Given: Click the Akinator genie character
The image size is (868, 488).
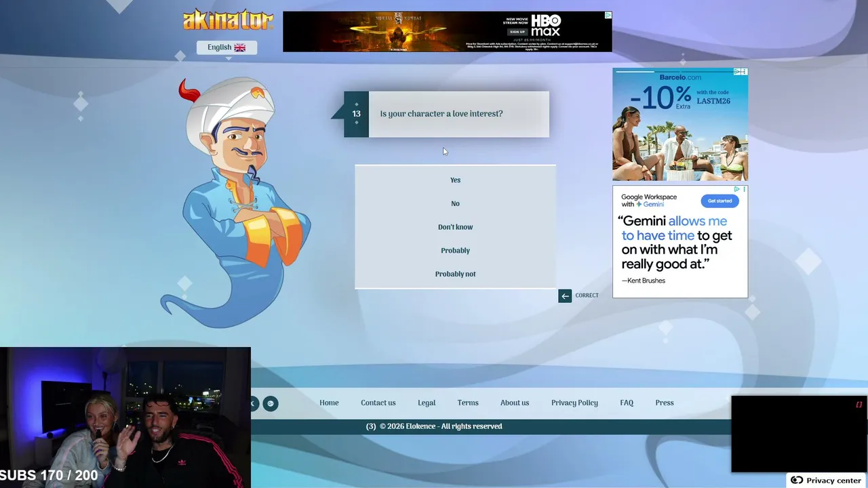Looking at the screenshot, I should 236,203.
